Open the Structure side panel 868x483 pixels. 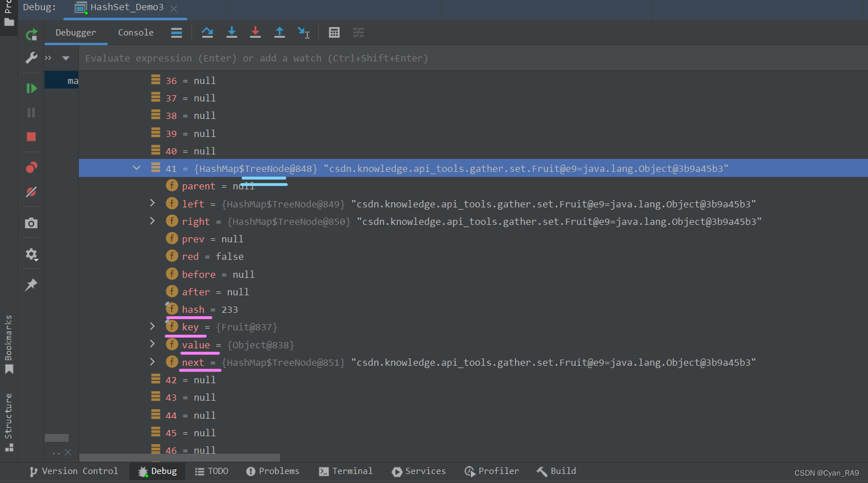[x=8, y=423]
